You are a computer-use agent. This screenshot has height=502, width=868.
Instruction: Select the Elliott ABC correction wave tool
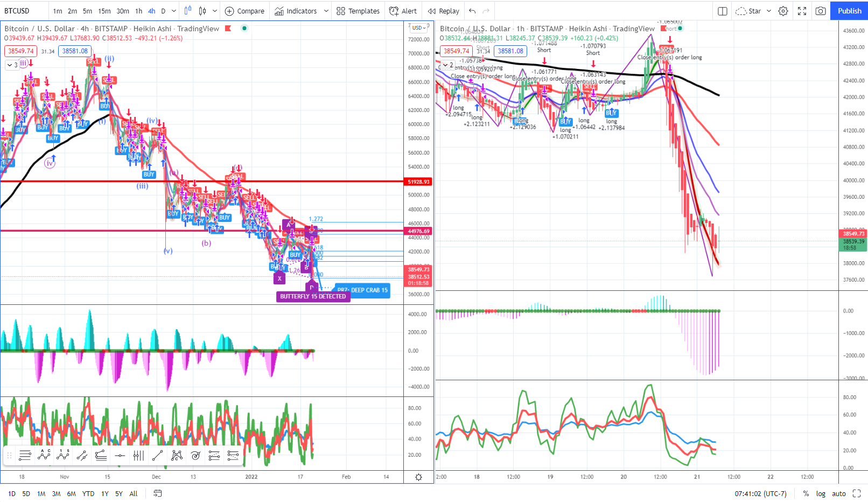pyautogui.click(x=44, y=456)
